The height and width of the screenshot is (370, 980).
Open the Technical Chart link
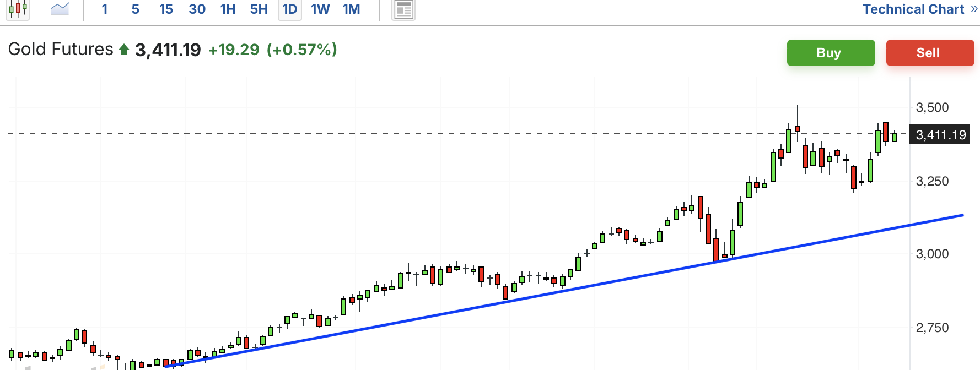click(x=913, y=9)
